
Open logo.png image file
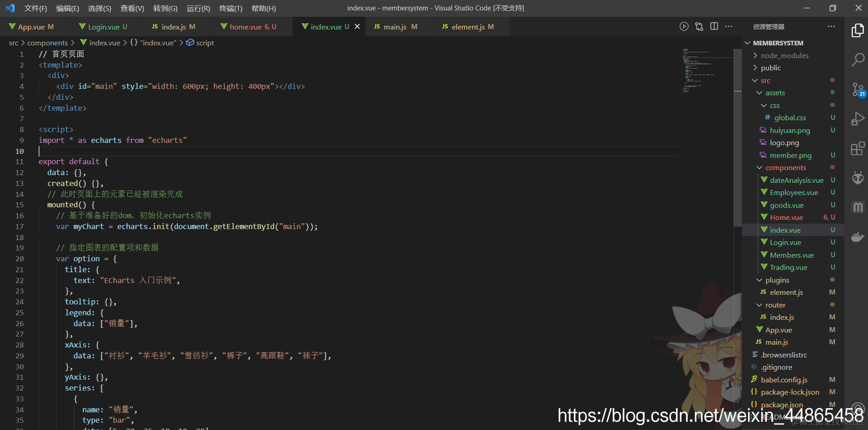(793, 142)
